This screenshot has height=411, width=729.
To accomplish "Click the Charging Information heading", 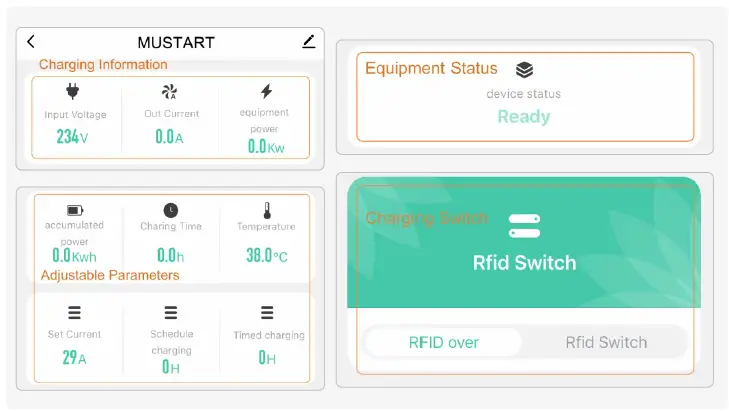I will pos(103,65).
